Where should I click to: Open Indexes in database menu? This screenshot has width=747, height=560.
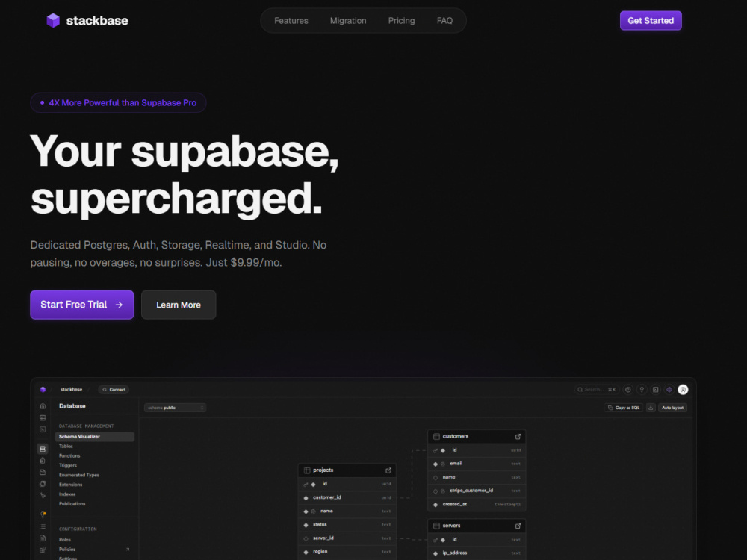pyautogui.click(x=67, y=494)
